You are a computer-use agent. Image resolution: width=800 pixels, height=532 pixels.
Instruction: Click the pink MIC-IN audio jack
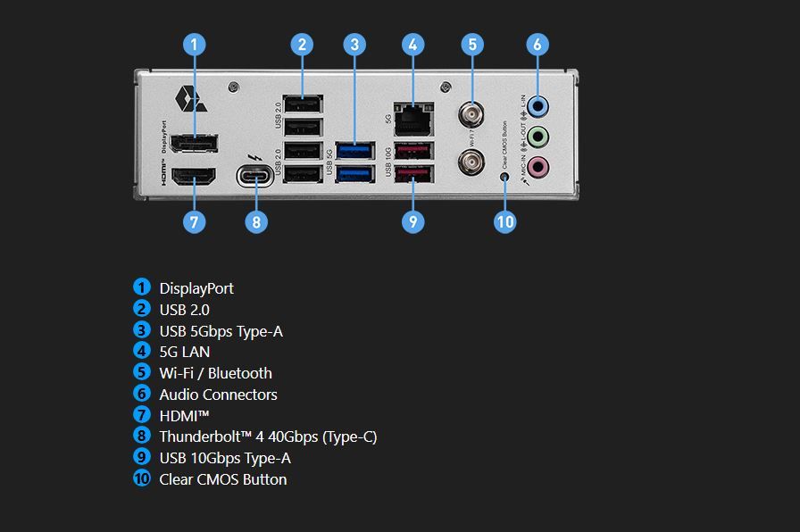[537, 166]
